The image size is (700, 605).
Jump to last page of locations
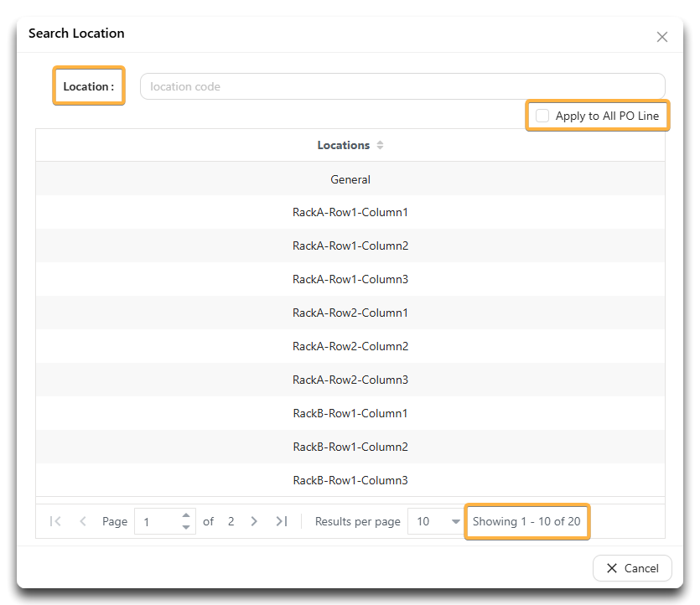coord(282,521)
